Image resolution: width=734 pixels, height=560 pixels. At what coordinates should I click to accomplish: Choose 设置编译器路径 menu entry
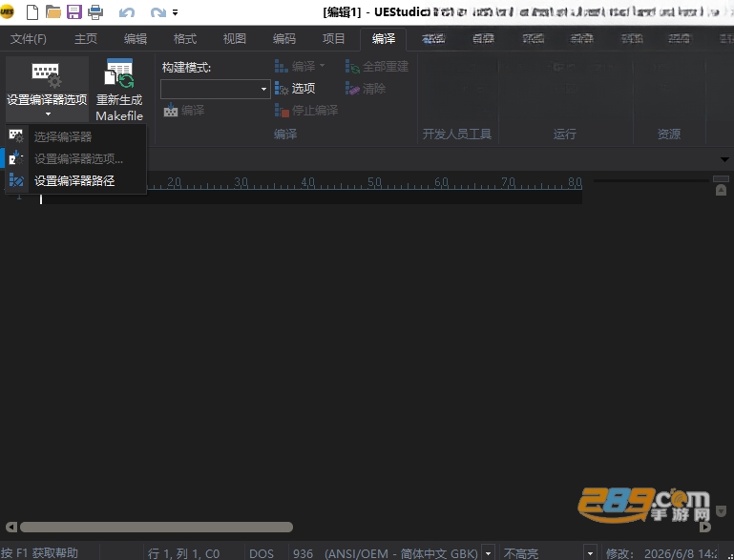(75, 180)
